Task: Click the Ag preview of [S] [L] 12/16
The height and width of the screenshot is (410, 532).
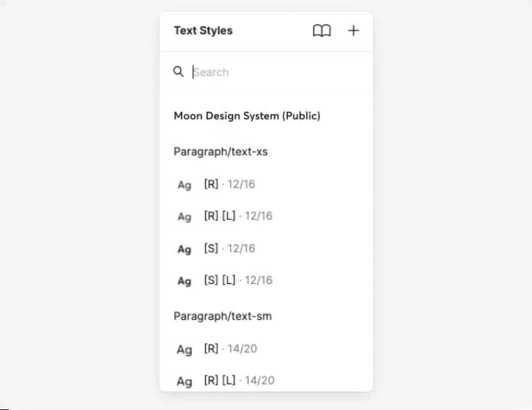Action: (x=184, y=281)
